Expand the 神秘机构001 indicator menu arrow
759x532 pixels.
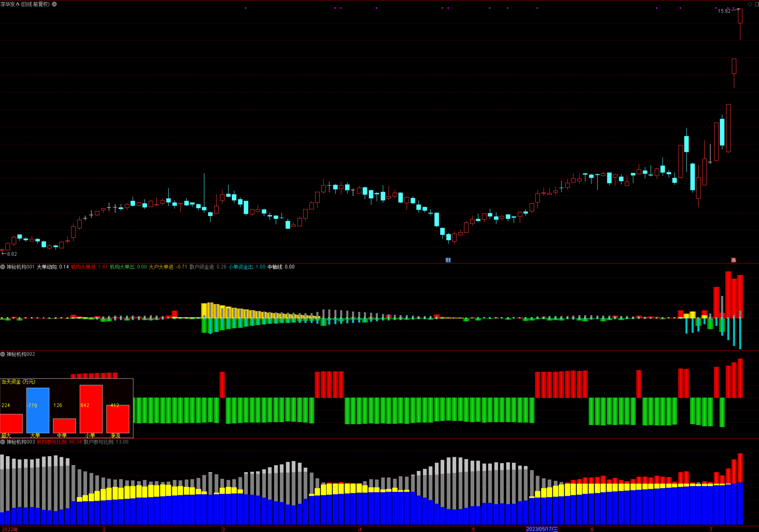pyautogui.click(x=3, y=267)
